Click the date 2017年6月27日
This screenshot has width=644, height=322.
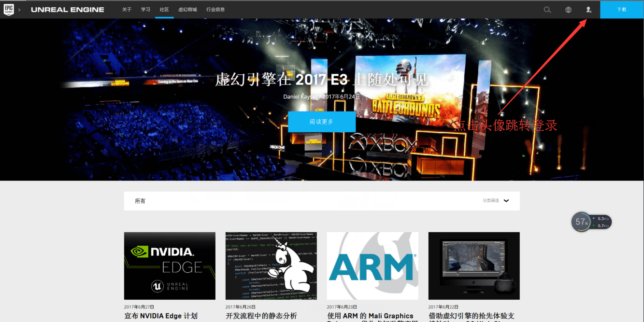pyautogui.click(x=139, y=307)
